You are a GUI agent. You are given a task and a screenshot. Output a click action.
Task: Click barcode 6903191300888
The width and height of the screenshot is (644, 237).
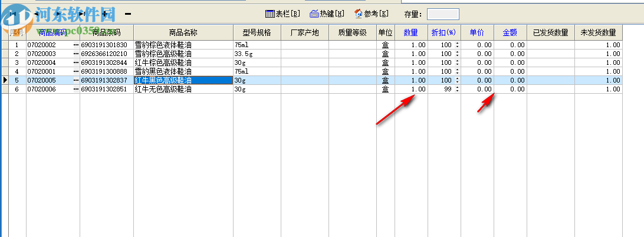[104, 71]
